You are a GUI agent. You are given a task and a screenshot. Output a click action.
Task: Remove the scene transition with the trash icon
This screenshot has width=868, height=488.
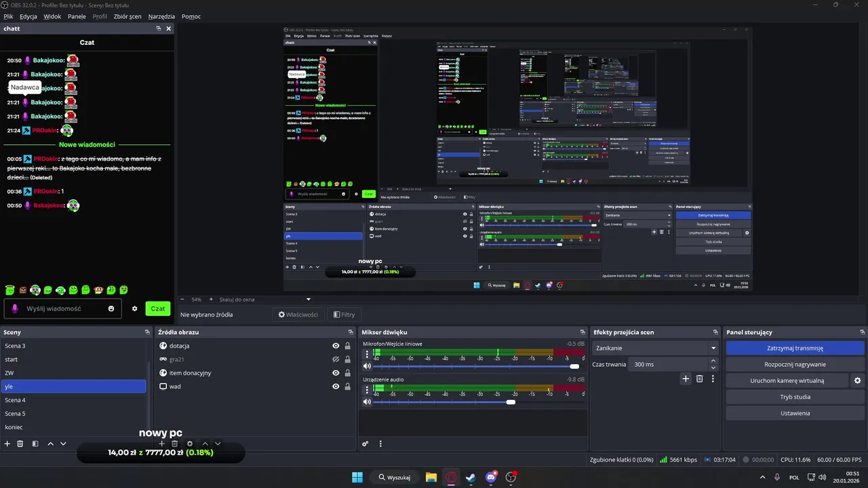(700, 379)
